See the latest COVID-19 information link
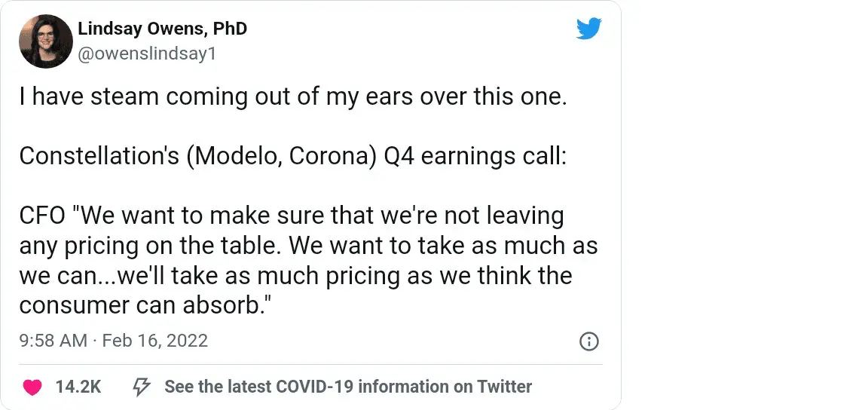Screen dimensions: 868x410 [348, 387]
